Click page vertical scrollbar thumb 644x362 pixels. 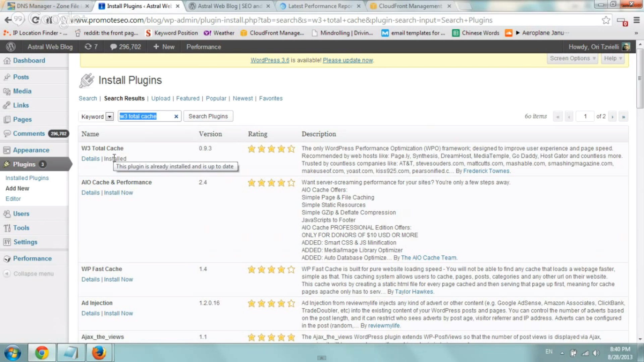pyautogui.click(x=640, y=78)
